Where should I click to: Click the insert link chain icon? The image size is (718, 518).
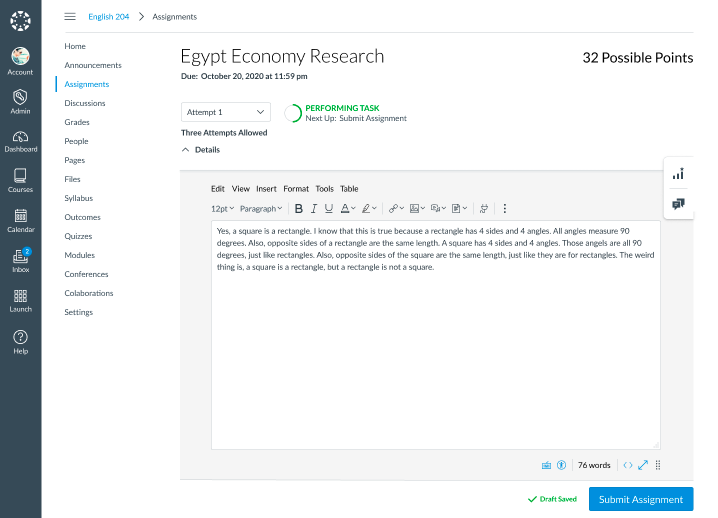tap(393, 209)
